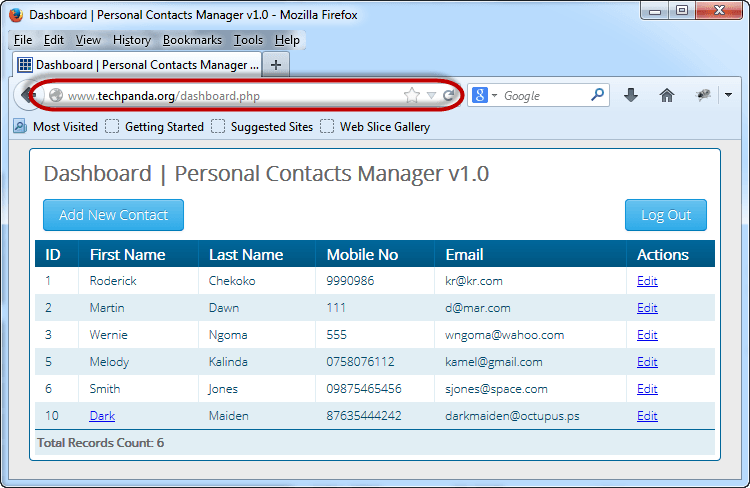The height and width of the screenshot is (488, 750).
Task: Click the search magnifier icon in Google box
Action: (x=598, y=95)
